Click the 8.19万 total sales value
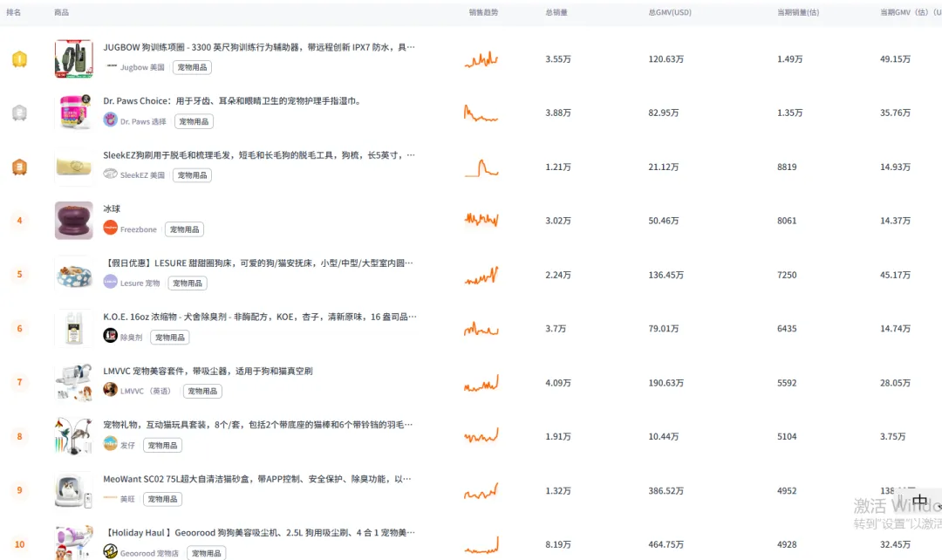 point(558,544)
